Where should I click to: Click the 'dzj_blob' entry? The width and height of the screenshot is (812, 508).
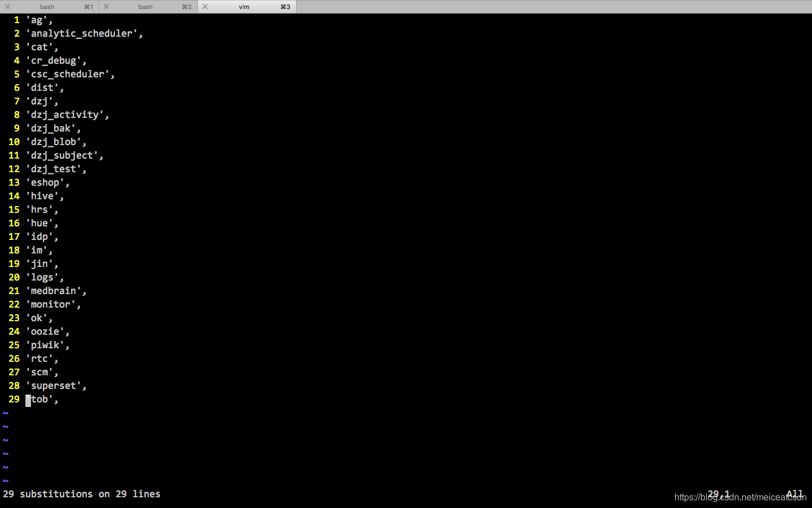point(56,142)
